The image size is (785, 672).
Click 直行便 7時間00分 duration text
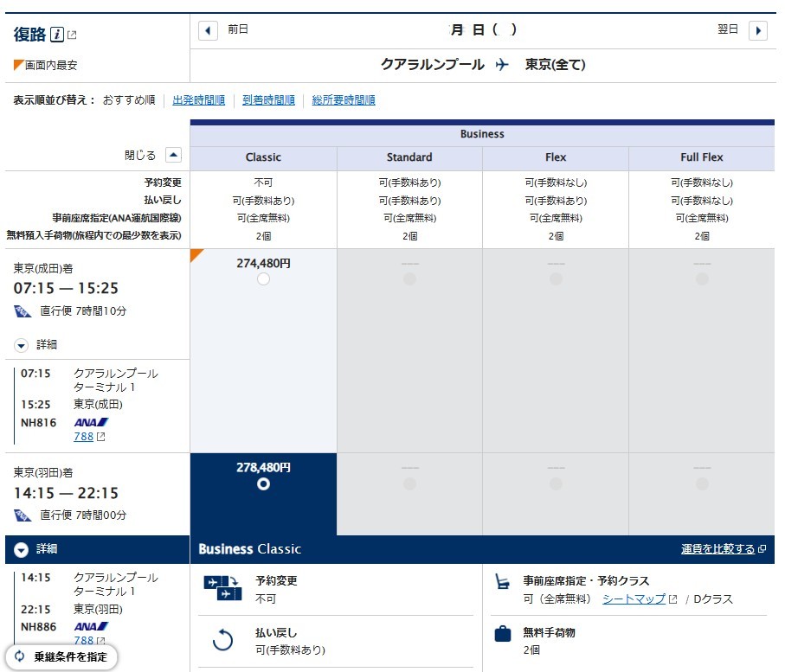pyautogui.click(x=83, y=515)
